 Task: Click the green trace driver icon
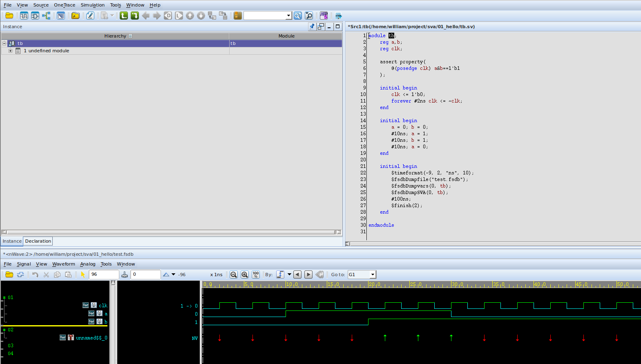[x=124, y=16]
